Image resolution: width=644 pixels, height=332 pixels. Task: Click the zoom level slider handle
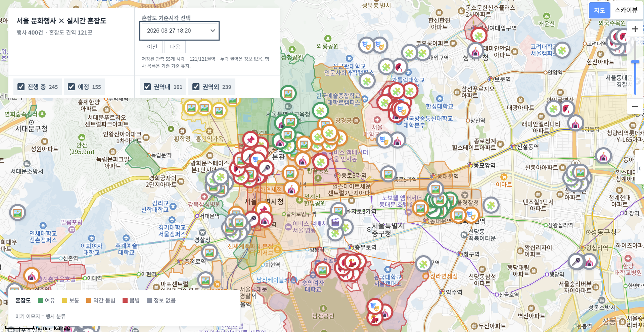click(x=635, y=62)
